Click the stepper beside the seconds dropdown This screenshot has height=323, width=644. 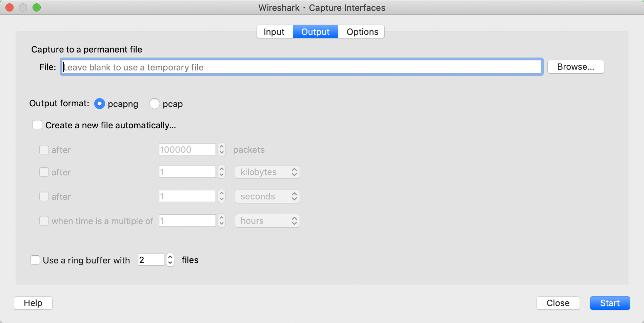[x=222, y=196]
